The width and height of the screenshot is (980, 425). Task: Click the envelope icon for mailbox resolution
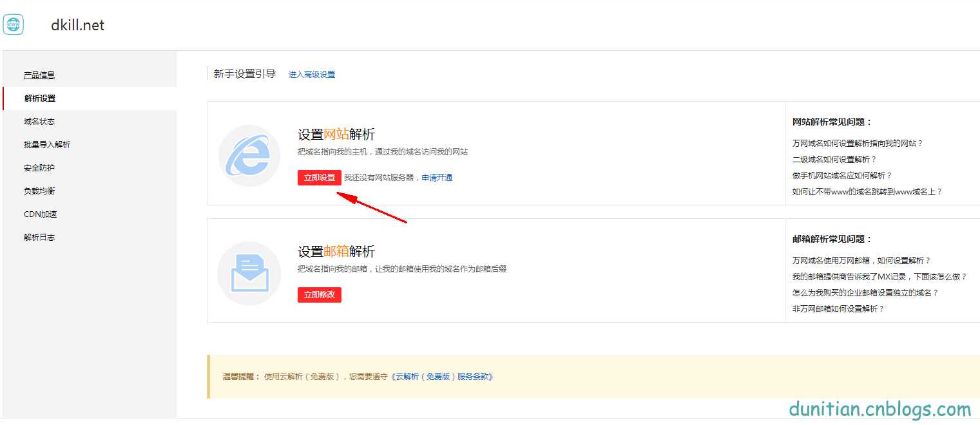pos(249,271)
